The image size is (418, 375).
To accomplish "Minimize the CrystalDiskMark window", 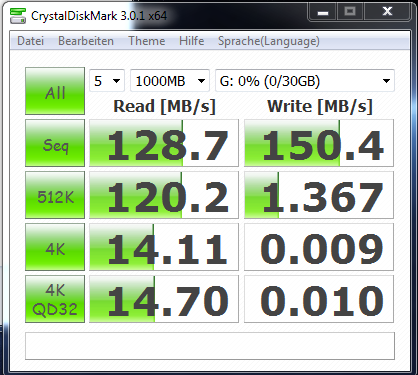I will (x=323, y=12).
